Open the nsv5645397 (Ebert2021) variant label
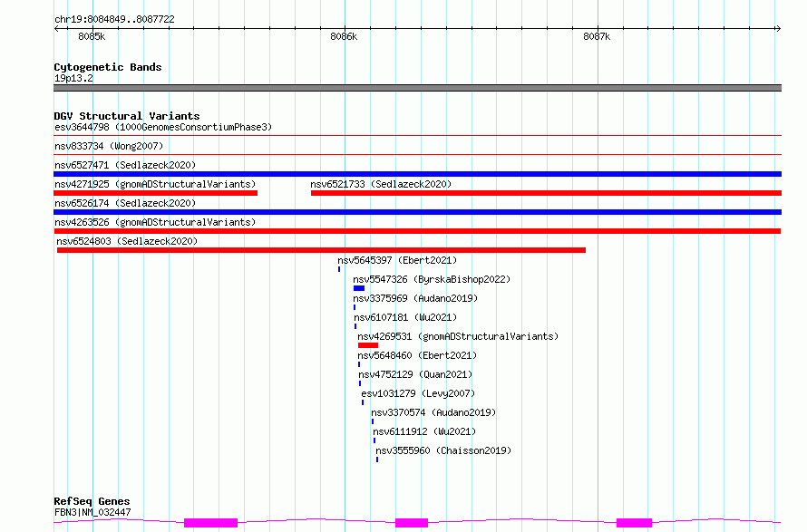 397,260
